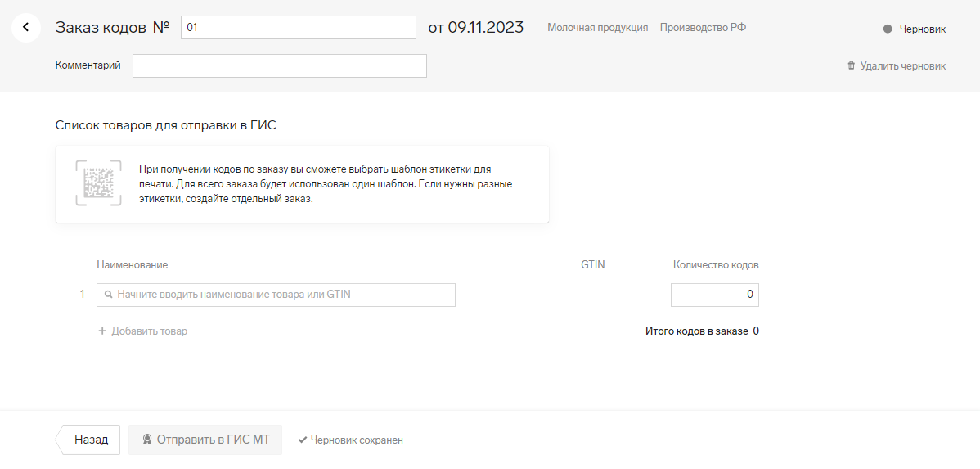Click the back arrow icon at top-left
This screenshot has width=980, height=469.
(x=26, y=28)
